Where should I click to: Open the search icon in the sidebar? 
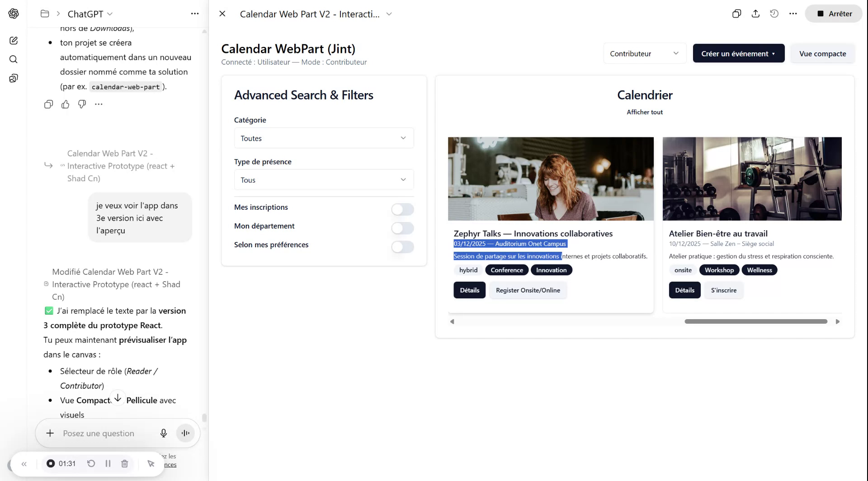pyautogui.click(x=14, y=59)
